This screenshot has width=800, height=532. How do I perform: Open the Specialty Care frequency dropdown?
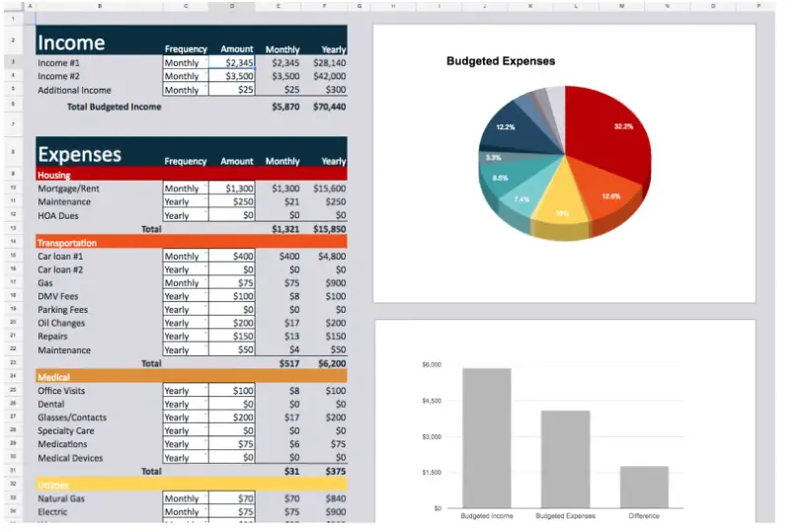coord(186,430)
